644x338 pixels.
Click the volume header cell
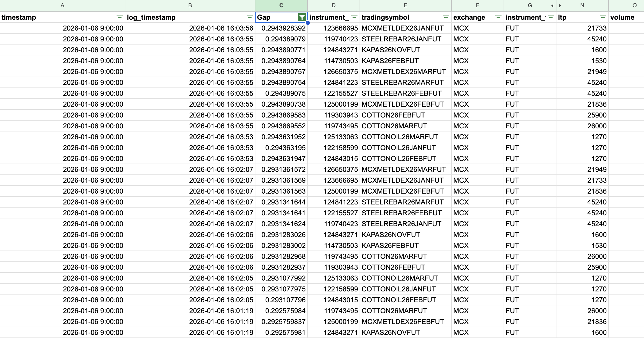pyautogui.click(x=624, y=17)
